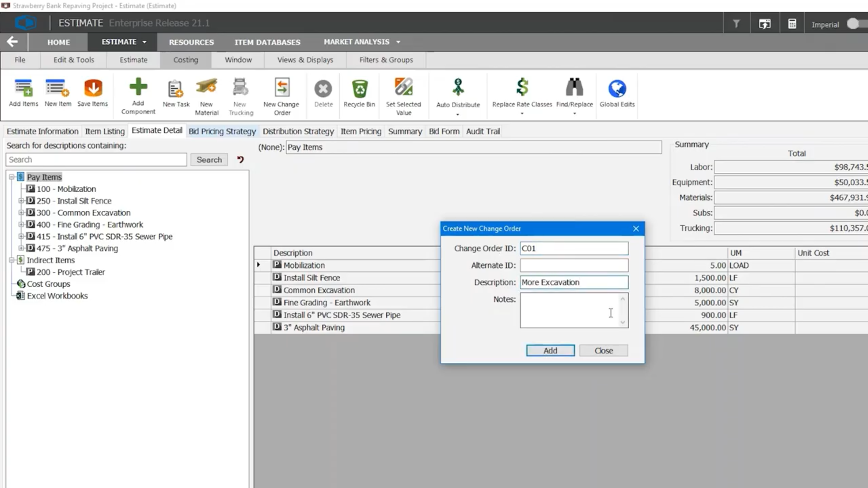
Task: Click the filter funnel icon in header
Action: tap(736, 24)
